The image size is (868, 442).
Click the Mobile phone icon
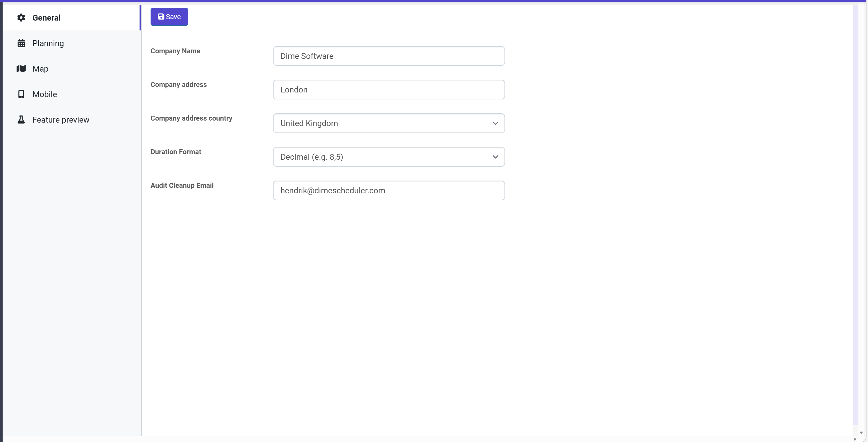tap(21, 94)
